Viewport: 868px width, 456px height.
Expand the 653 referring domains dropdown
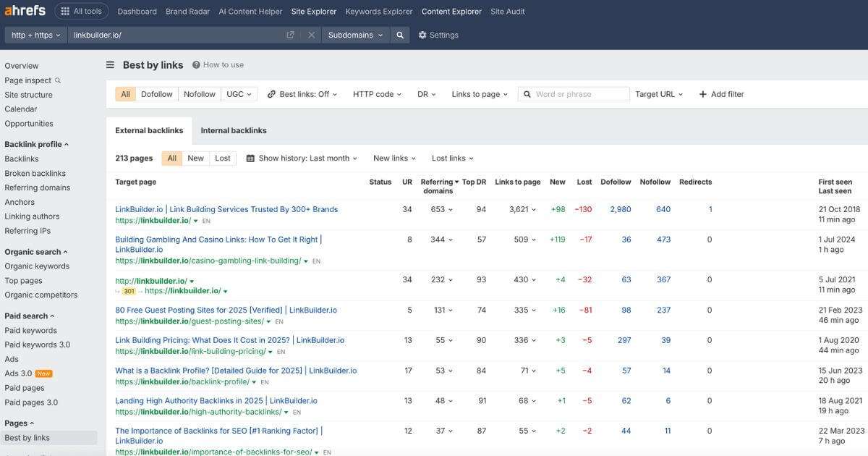[x=442, y=209]
